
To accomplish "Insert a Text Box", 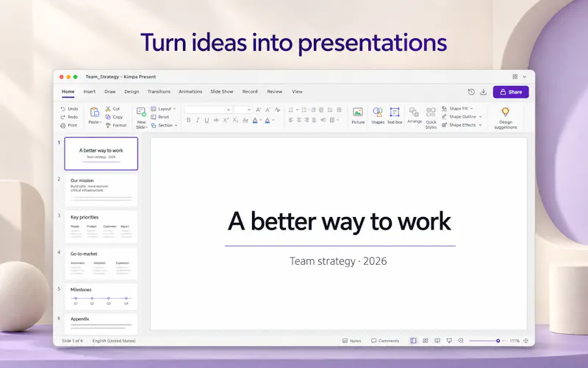I will click(395, 116).
